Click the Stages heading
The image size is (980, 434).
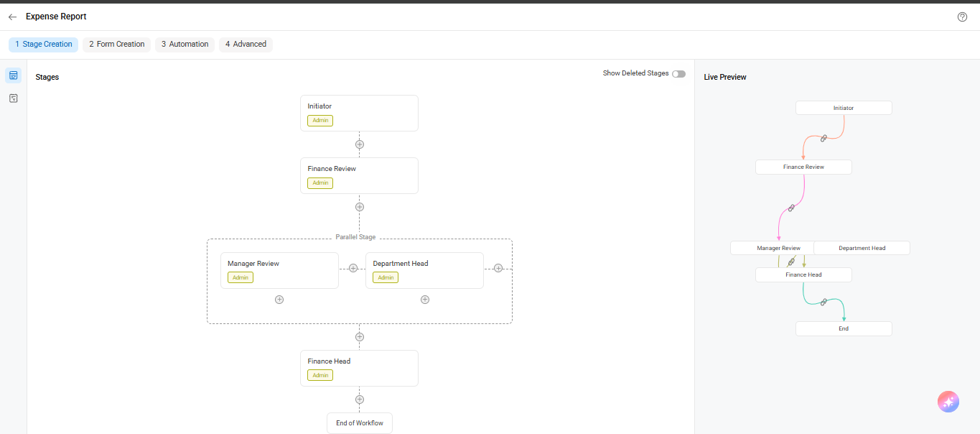pyautogui.click(x=47, y=78)
